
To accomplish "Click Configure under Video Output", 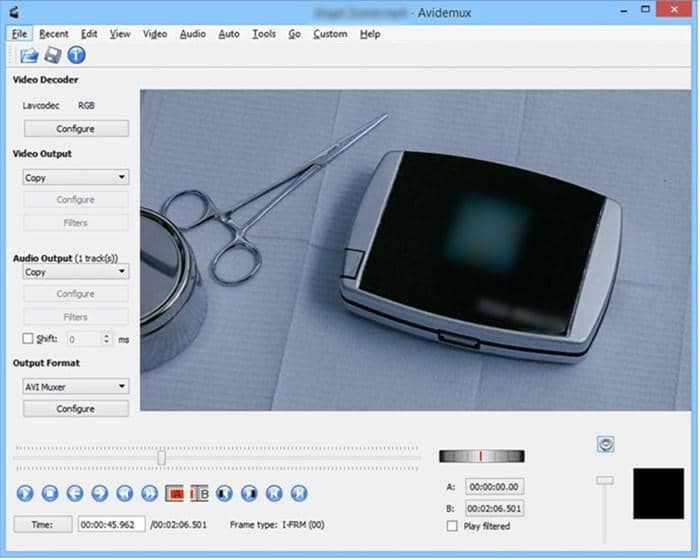I will pos(76,200).
